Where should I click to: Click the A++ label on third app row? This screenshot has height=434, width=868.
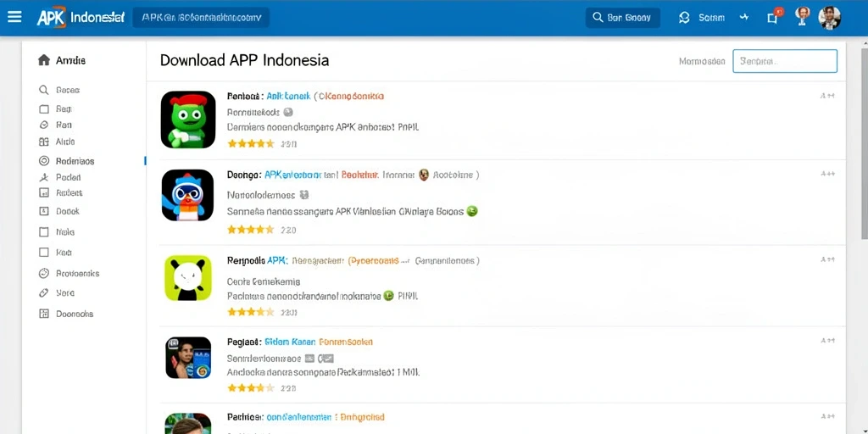coord(827,259)
